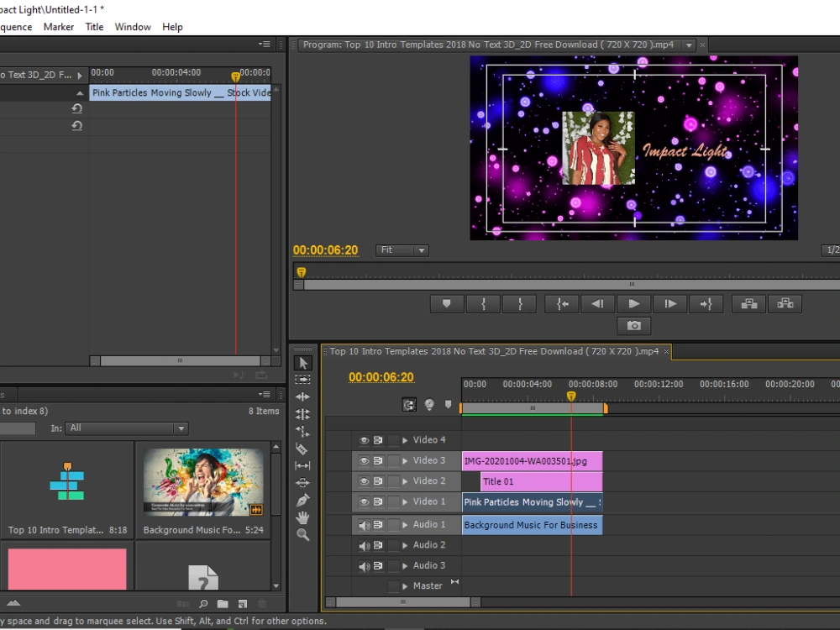The height and width of the screenshot is (630, 840).
Task: Expand the Video 1 track
Action: [405, 502]
